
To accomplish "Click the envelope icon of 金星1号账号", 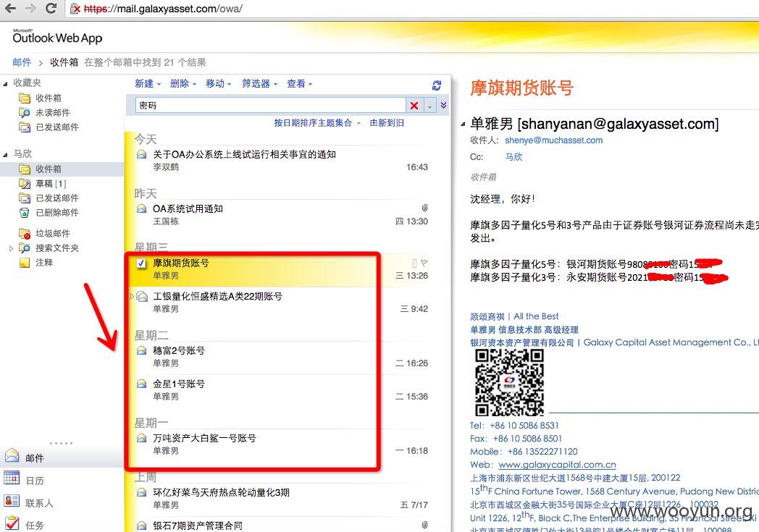I will (142, 384).
